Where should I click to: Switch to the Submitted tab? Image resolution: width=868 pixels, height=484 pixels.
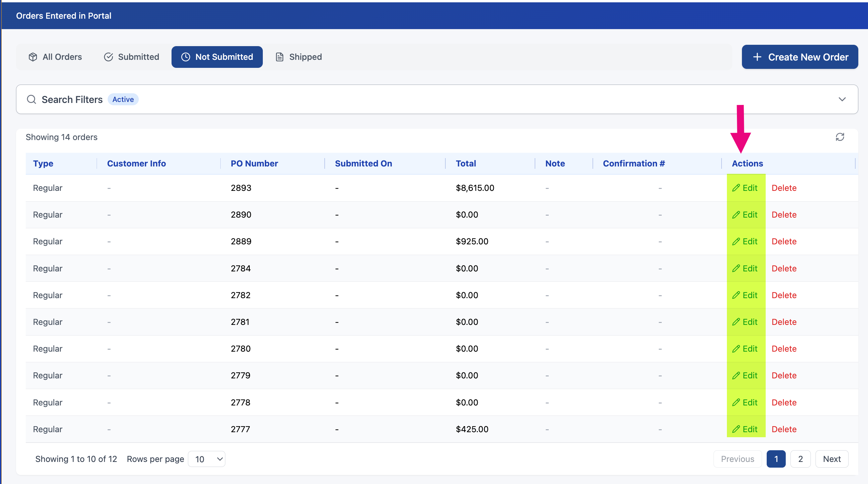point(131,57)
